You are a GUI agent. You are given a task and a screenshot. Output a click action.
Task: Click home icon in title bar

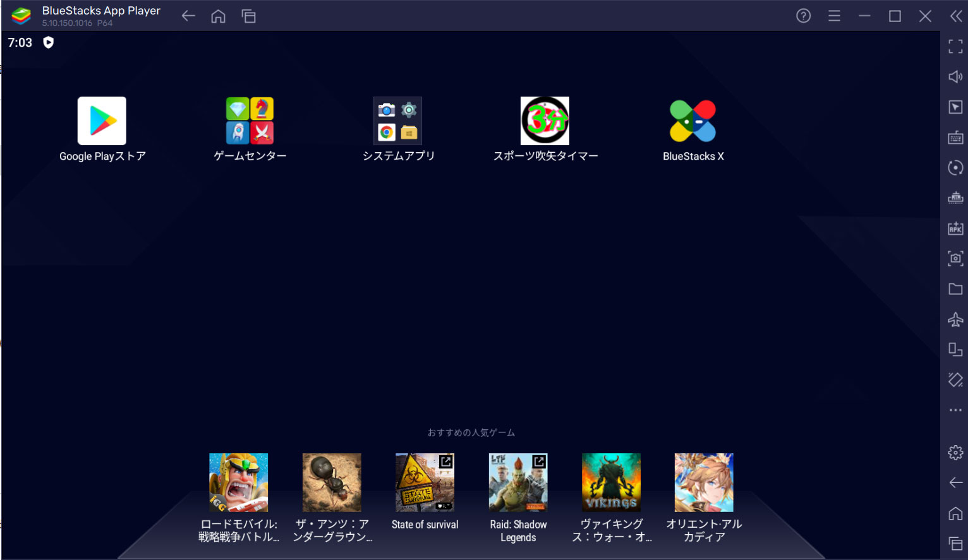pos(218,16)
